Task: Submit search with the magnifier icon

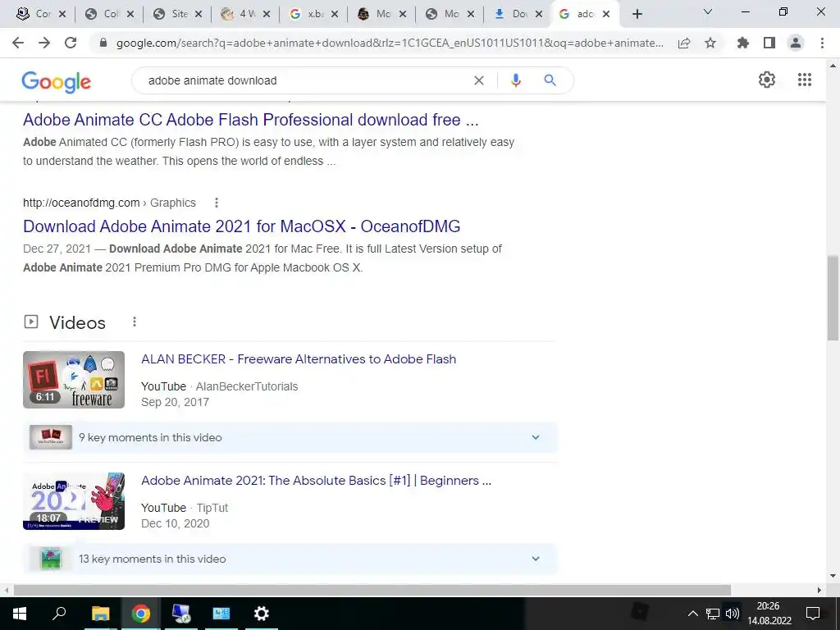Action: click(x=550, y=80)
